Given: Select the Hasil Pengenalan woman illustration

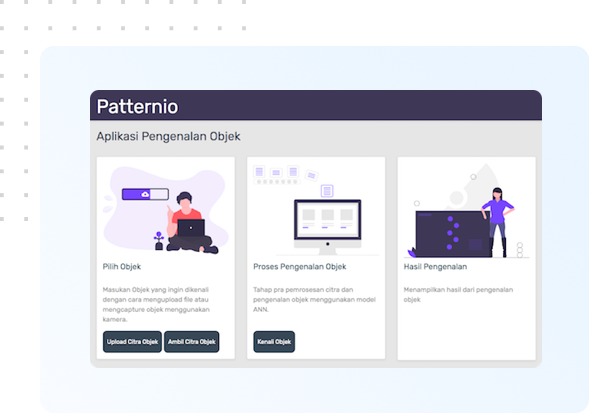Looking at the screenshot, I should [466, 210].
